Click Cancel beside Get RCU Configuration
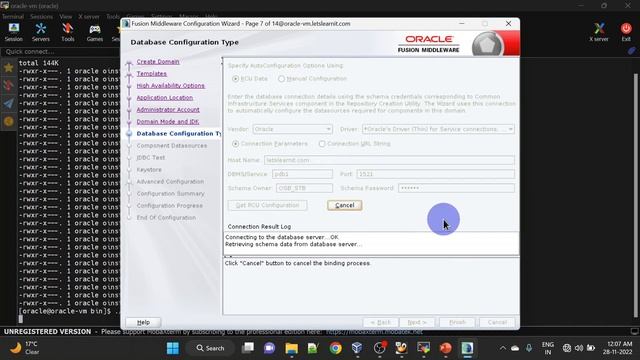This screenshot has width=640, height=360. pos(344,205)
